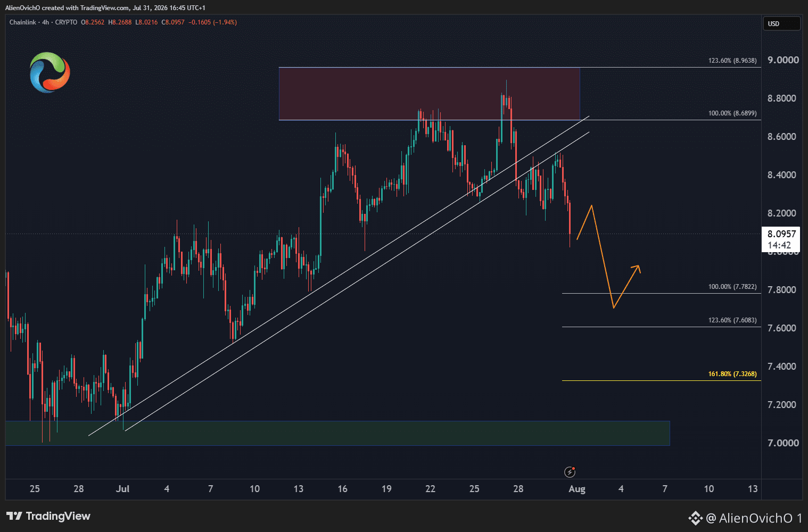Click the 7.0000 price axis label
This screenshot has height=532, width=808.
[x=783, y=443]
